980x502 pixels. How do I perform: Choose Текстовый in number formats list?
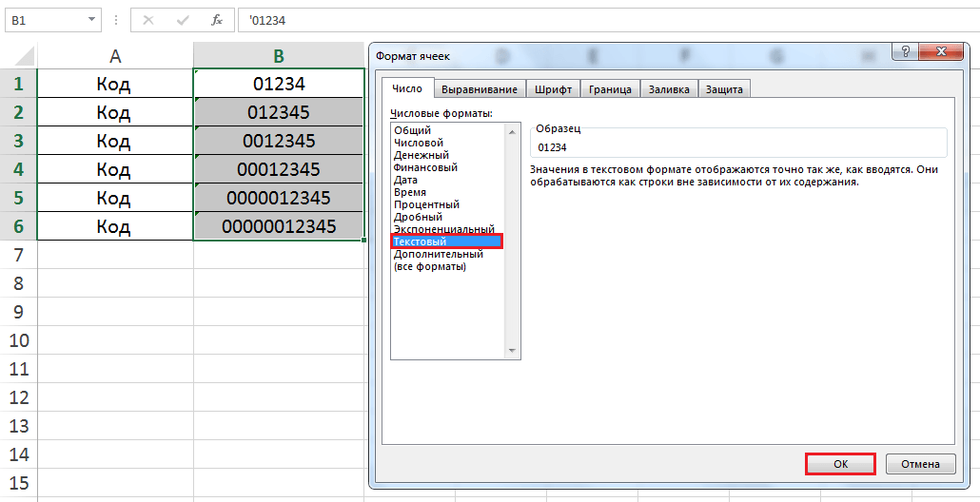(421, 242)
